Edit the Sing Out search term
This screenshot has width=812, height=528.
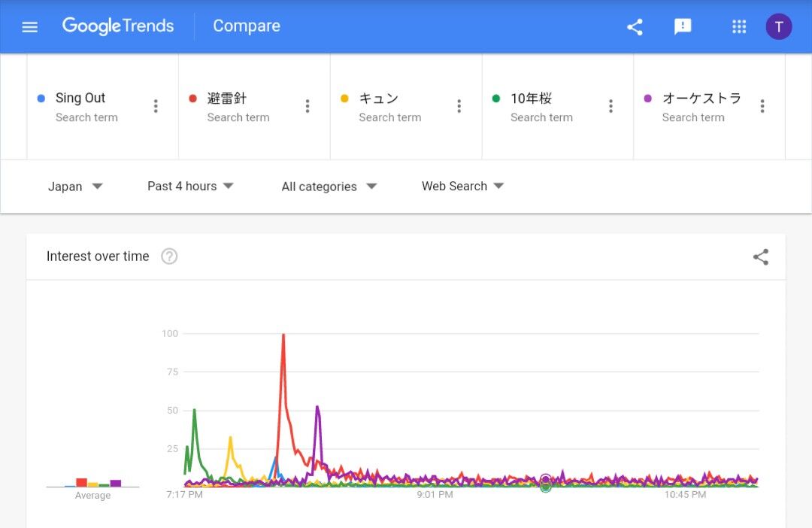tap(80, 98)
